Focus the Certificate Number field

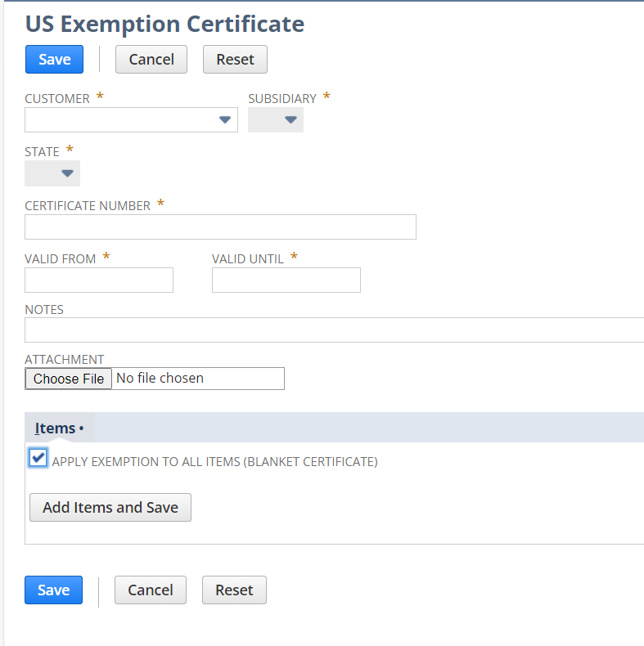coord(220,227)
